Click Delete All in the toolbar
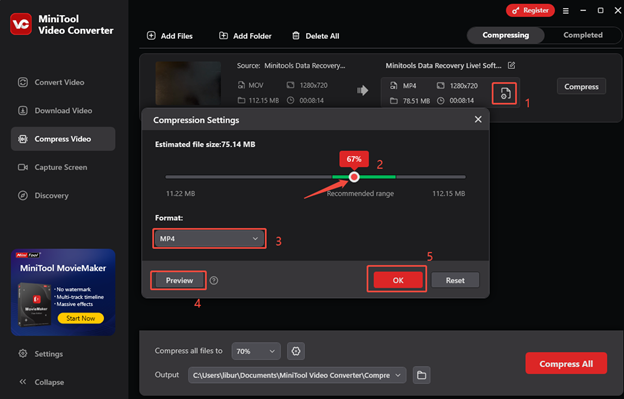The image size is (624, 399). (x=316, y=36)
